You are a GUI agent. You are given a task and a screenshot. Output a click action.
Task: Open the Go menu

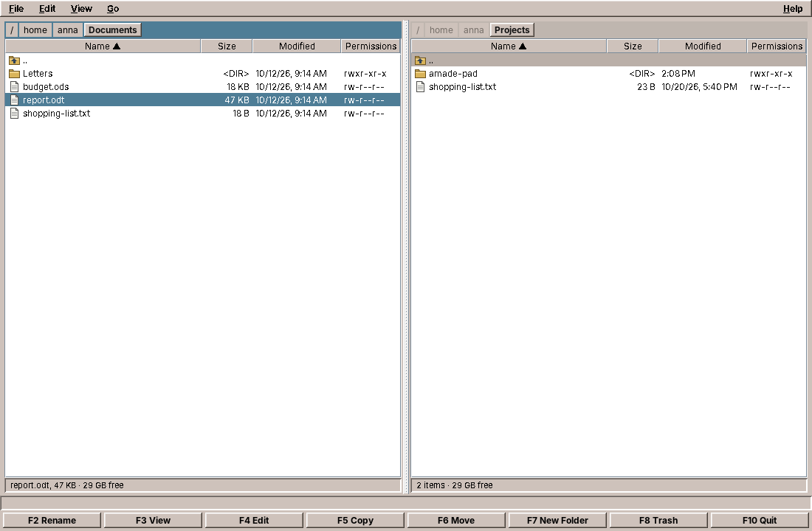113,8
